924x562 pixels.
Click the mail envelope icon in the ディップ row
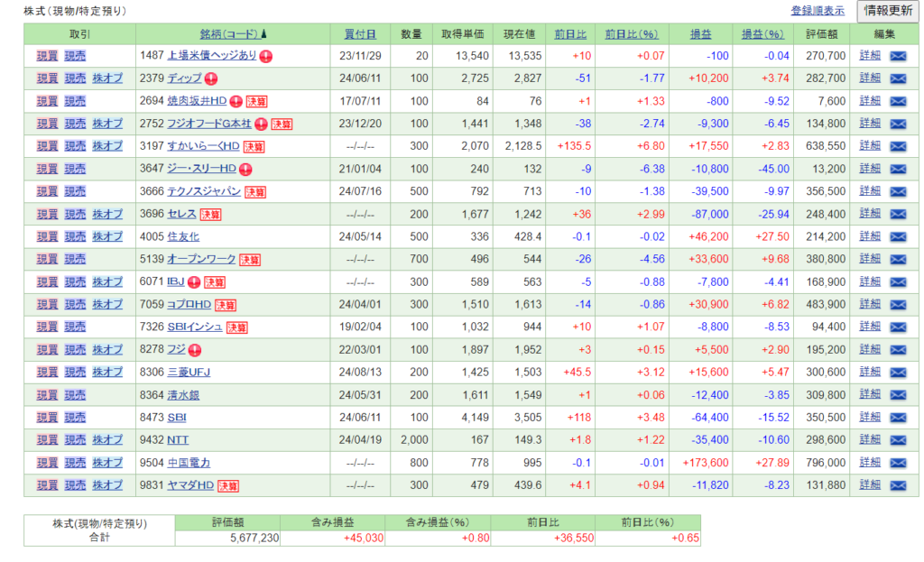898,78
